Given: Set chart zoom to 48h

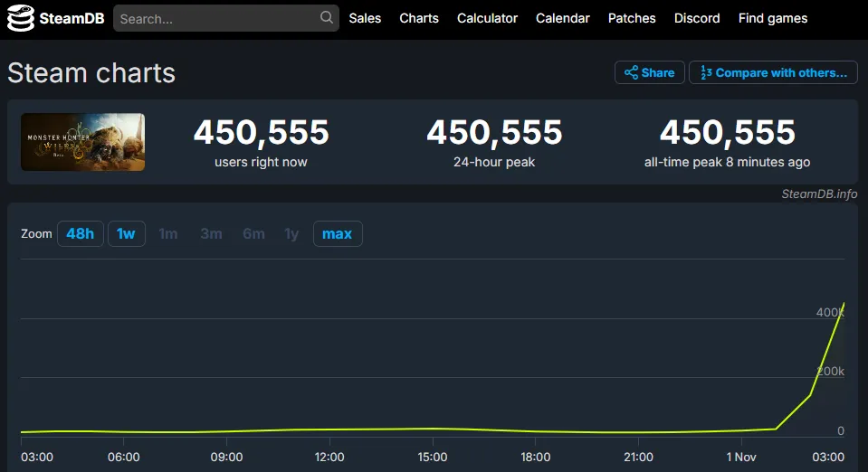Looking at the screenshot, I should click(81, 233).
